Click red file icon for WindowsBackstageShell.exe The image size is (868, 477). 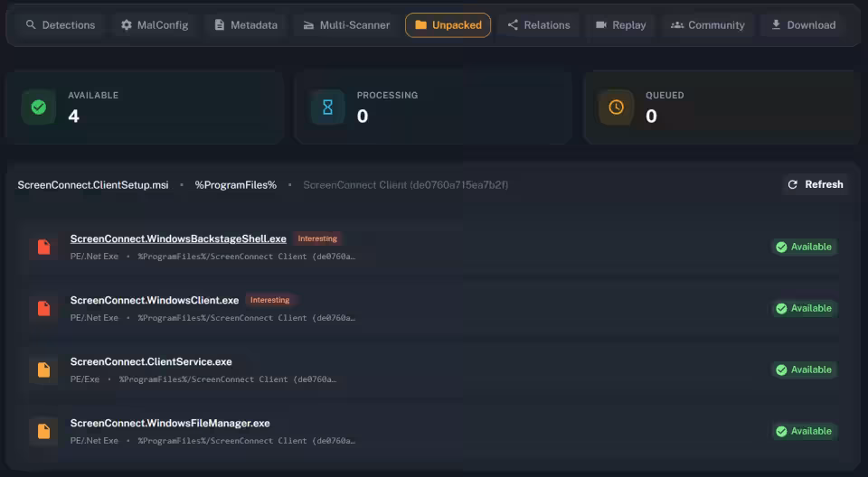43,247
